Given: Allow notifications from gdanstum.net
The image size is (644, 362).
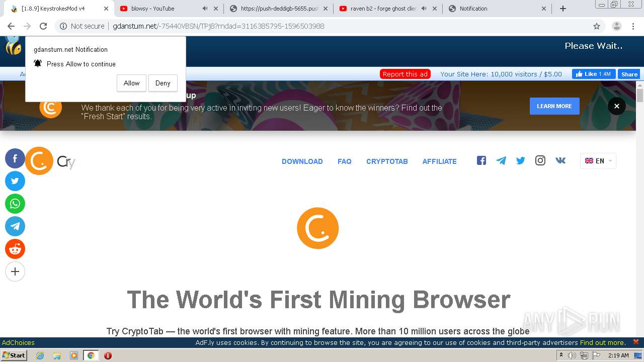Looking at the screenshot, I should (x=131, y=83).
